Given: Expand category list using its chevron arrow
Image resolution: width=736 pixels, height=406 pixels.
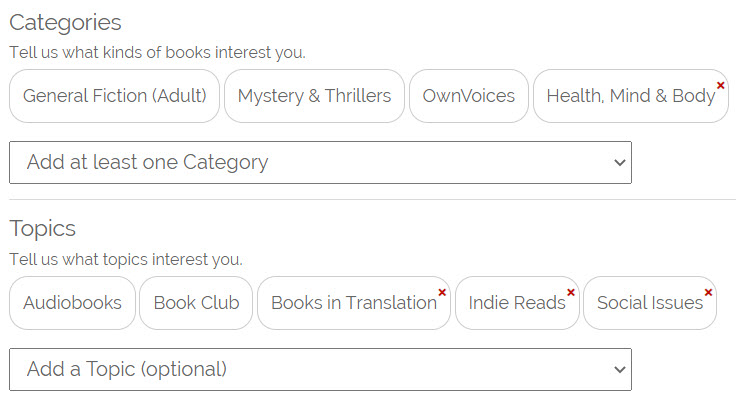Looking at the screenshot, I should pyautogui.click(x=619, y=163).
